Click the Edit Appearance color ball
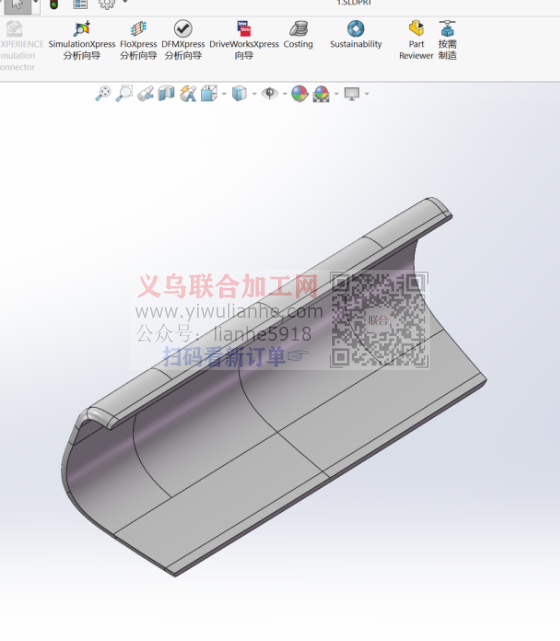The image size is (560, 641). (x=300, y=94)
